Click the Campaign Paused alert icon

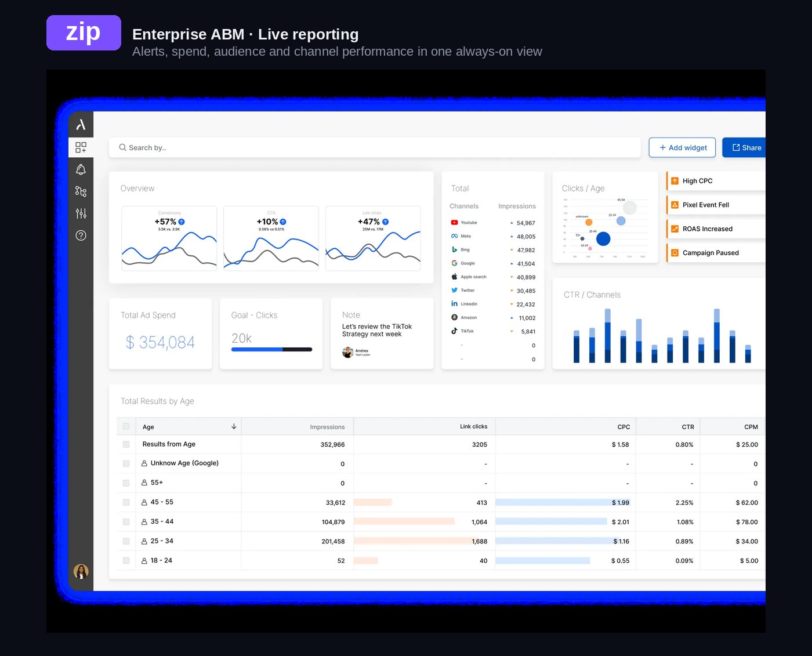tap(675, 253)
